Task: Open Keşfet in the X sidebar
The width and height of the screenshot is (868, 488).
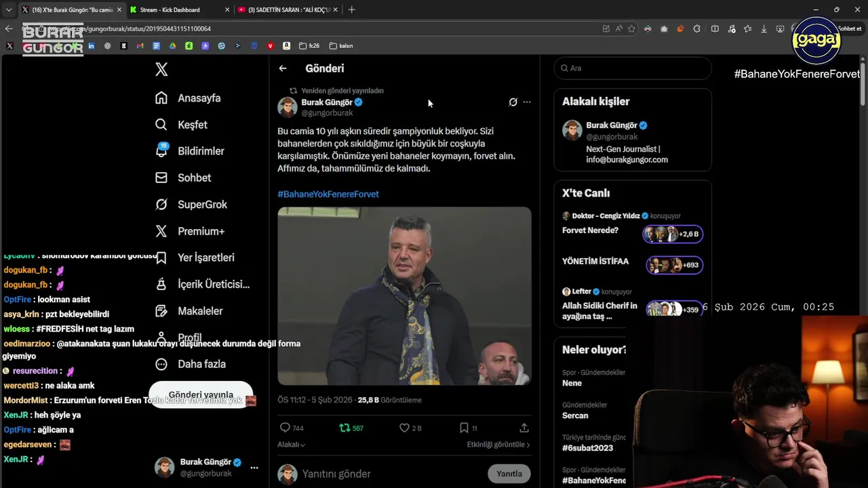Action: tap(181, 125)
